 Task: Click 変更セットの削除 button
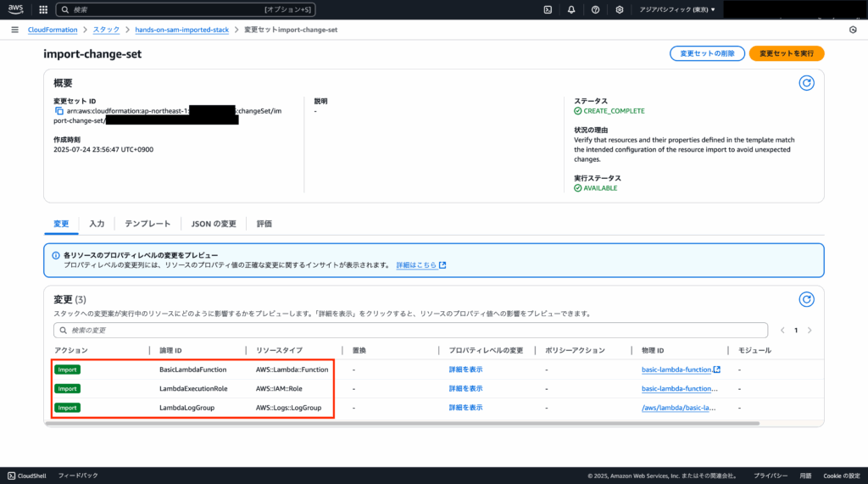pos(707,53)
